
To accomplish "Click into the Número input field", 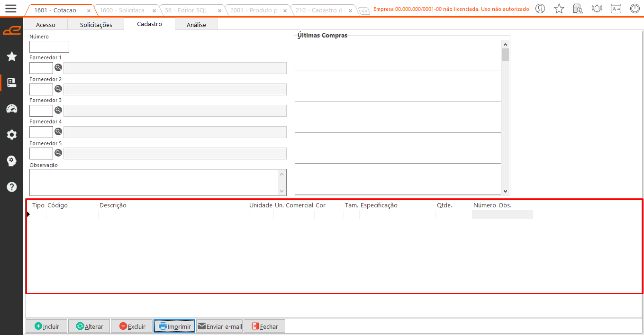I will pyautogui.click(x=49, y=47).
